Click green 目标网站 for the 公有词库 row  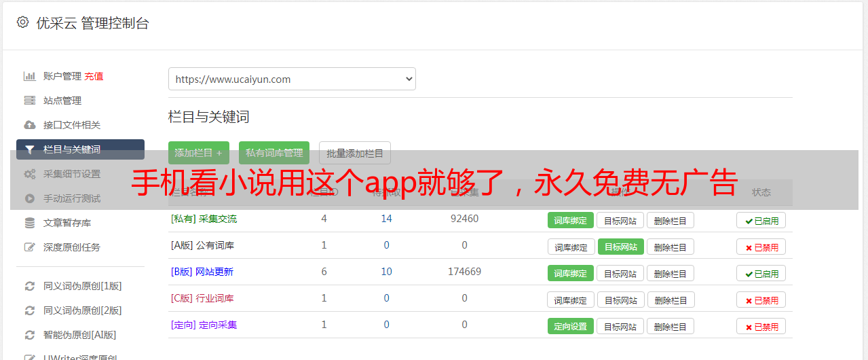[x=621, y=247]
